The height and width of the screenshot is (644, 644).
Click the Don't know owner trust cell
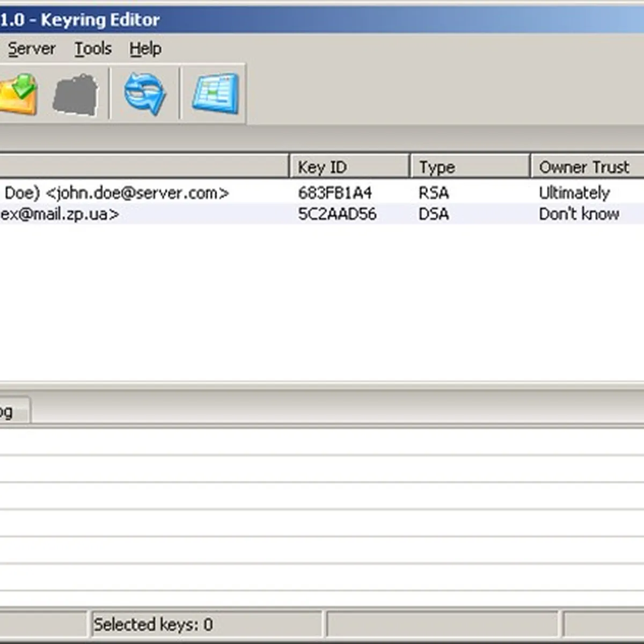tap(579, 214)
